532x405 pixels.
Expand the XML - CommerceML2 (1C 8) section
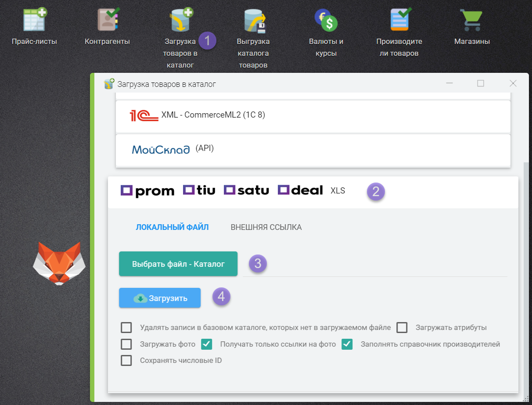coord(313,115)
